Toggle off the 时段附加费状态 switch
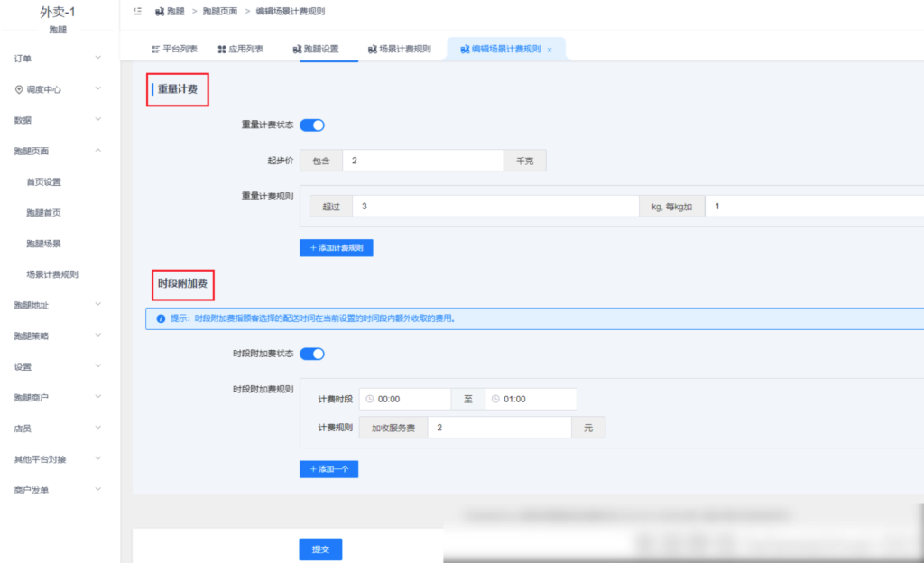Image resolution: width=924 pixels, height=563 pixels. point(313,353)
